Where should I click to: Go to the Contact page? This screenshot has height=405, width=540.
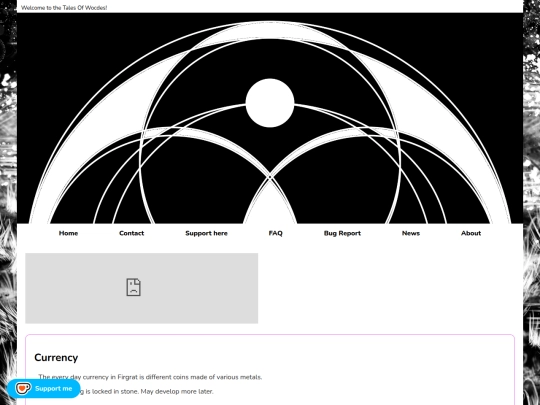(x=131, y=233)
